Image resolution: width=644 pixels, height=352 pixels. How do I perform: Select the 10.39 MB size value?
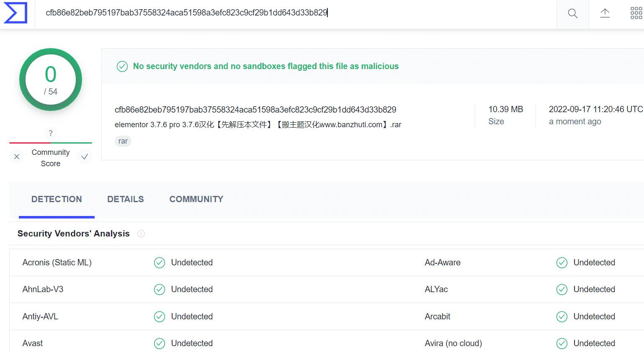point(506,109)
